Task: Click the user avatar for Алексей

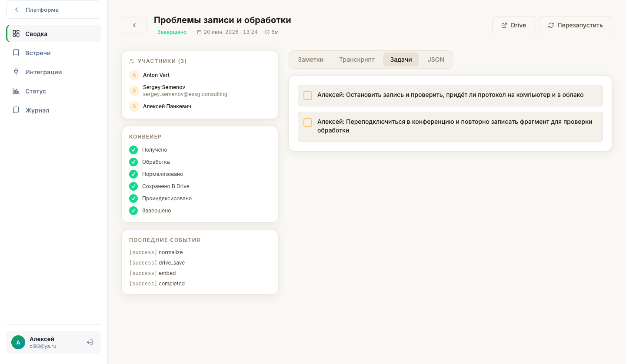Action: point(18,342)
